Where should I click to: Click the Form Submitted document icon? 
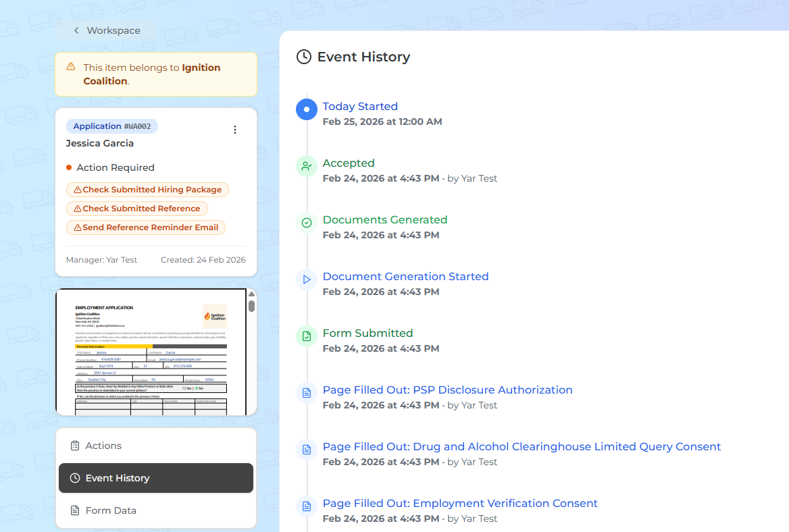tap(307, 336)
